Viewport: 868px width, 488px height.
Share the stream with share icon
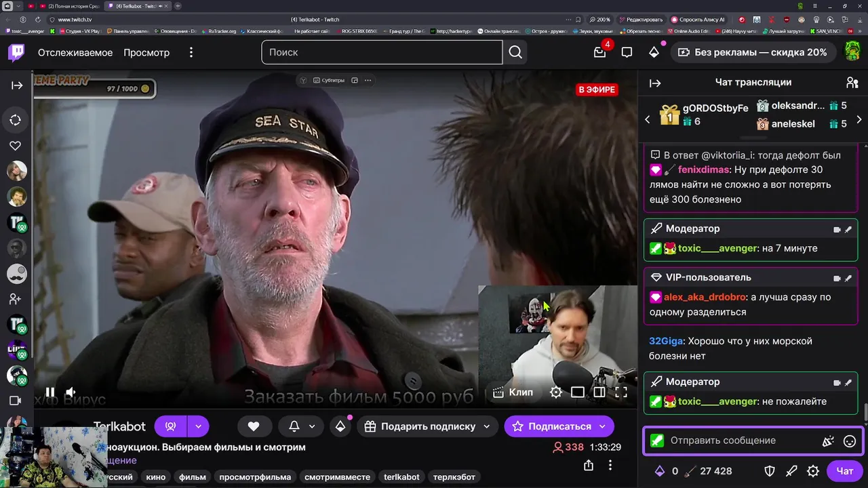coord(589,465)
